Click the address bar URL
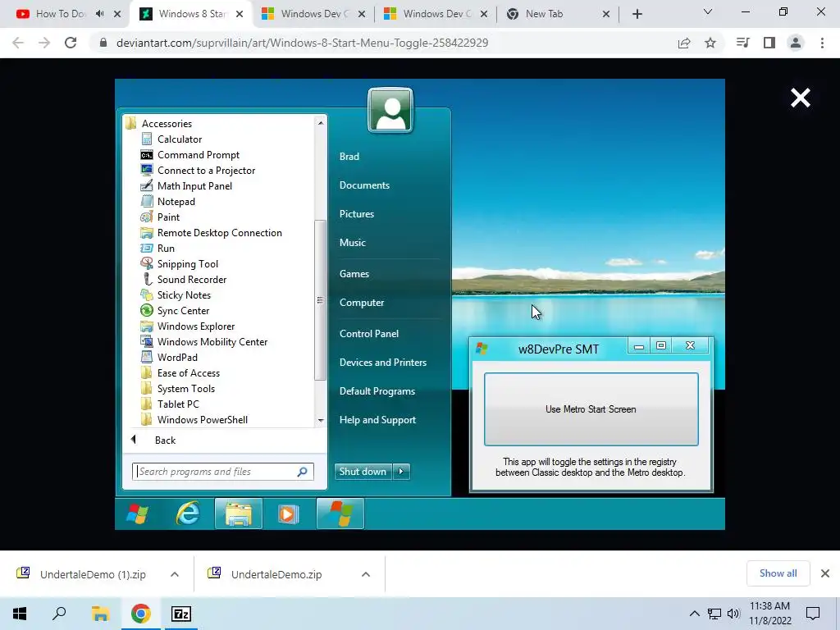840x630 pixels. (x=302, y=43)
